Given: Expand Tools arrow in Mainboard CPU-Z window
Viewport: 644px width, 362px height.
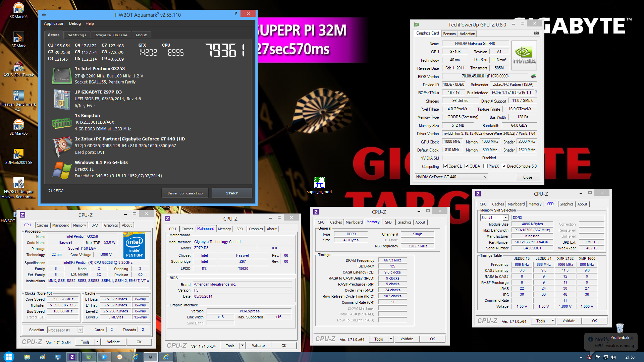Looking at the screenshot, I should [x=242, y=346].
